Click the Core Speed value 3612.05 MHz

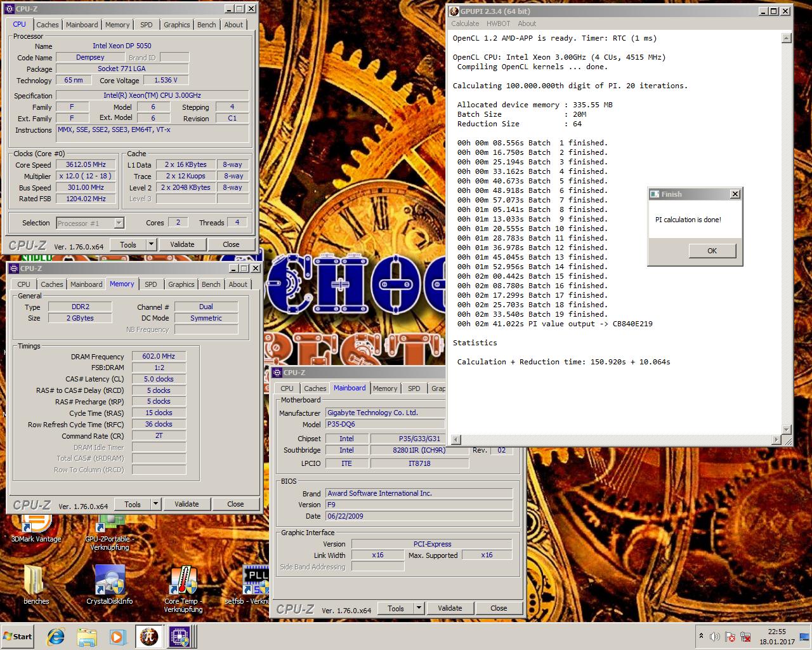(x=86, y=164)
